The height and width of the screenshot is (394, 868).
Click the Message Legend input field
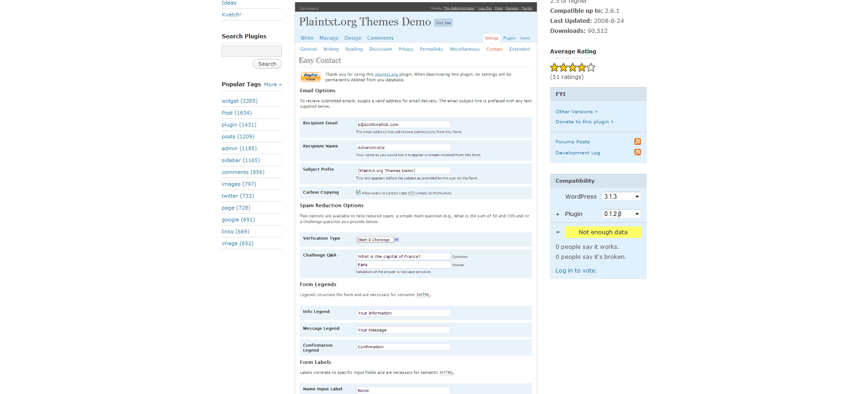click(x=403, y=330)
